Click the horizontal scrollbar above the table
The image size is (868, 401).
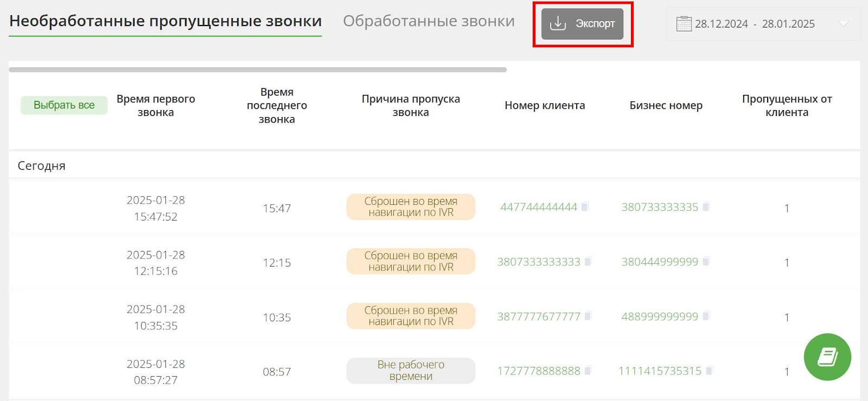point(258,70)
